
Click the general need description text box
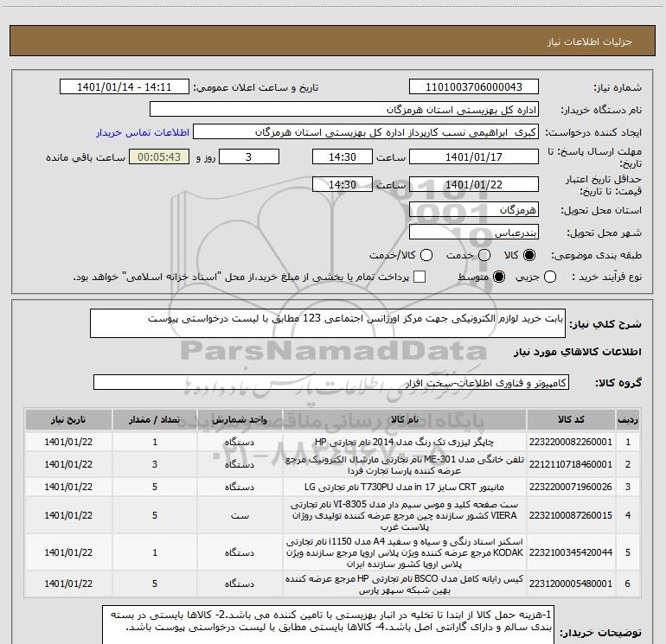tap(328, 323)
